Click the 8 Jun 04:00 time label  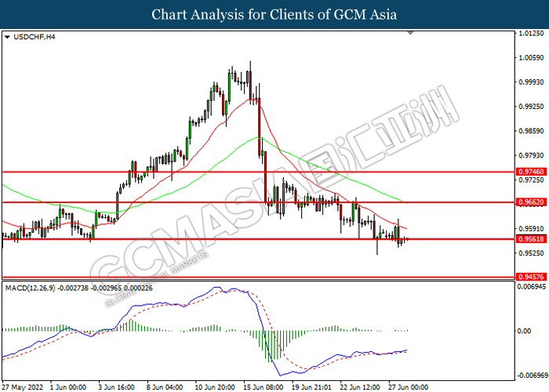point(165,387)
